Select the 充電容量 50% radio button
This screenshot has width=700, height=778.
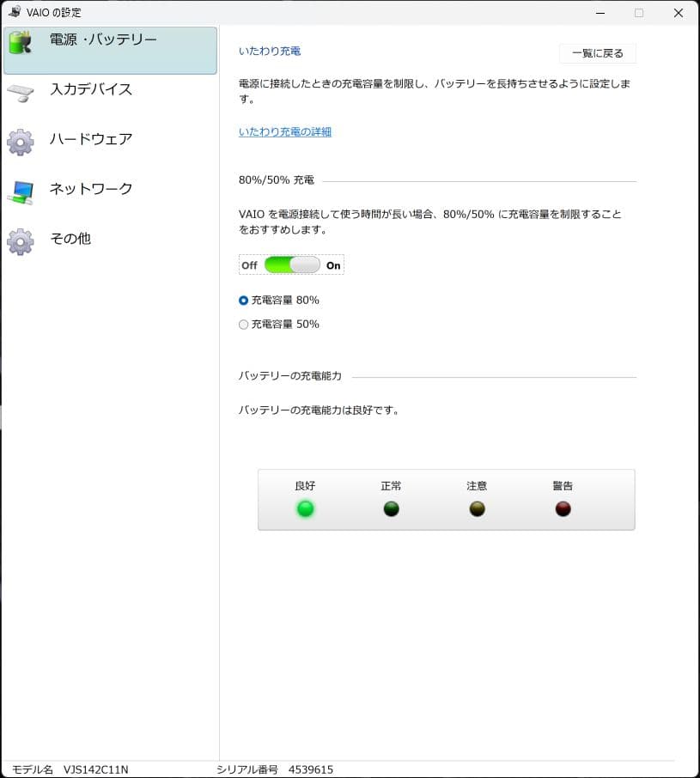pyautogui.click(x=243, y=324)
